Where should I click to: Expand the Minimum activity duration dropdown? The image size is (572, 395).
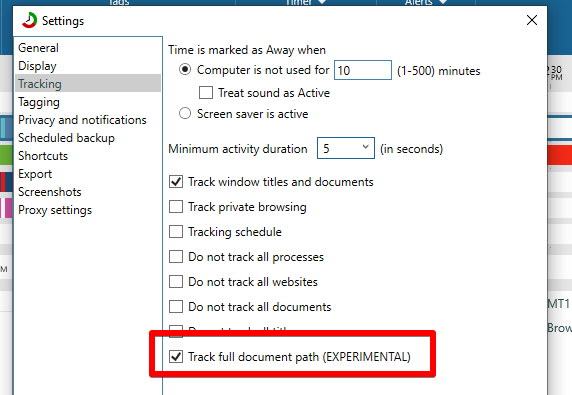[346, 148]
